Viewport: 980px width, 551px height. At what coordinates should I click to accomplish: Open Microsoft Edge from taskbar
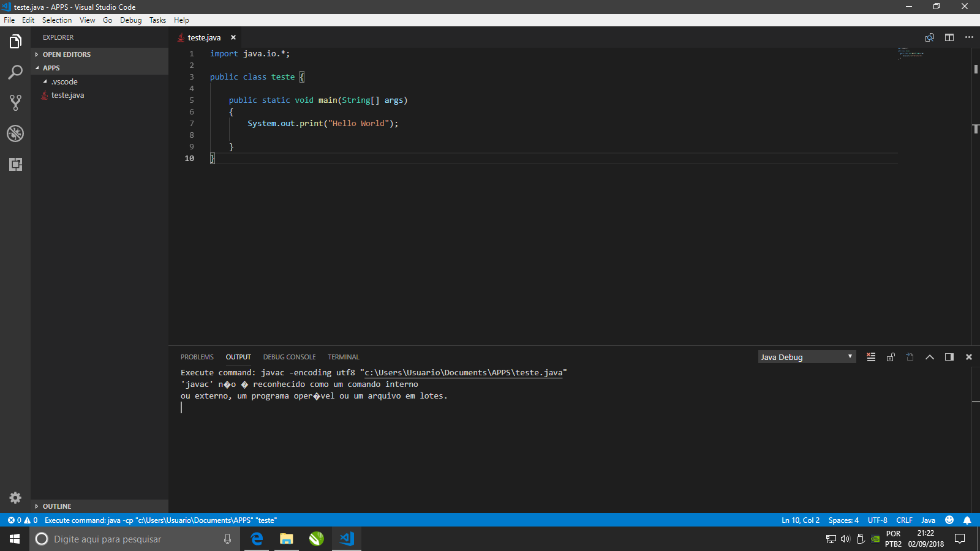coord(257,539)
